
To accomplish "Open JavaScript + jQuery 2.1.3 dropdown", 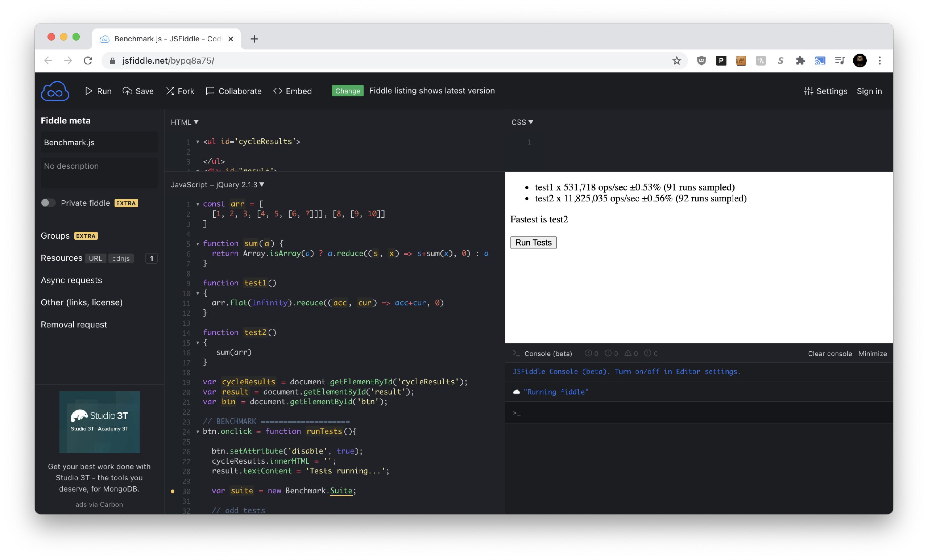I will 217,184.
